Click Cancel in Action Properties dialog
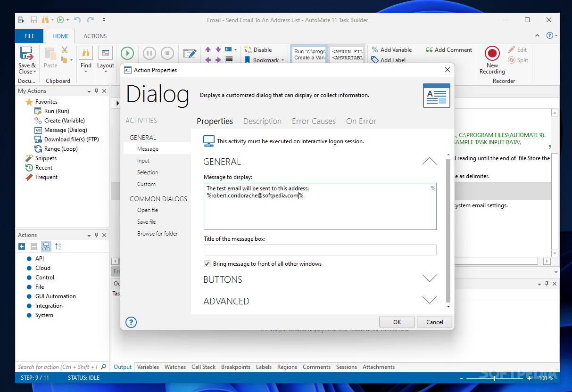 (x=435, y=322)
